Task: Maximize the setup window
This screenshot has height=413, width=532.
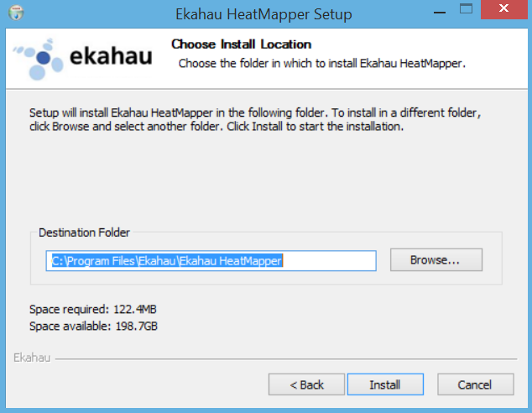Action: click(x=467, y=8)
